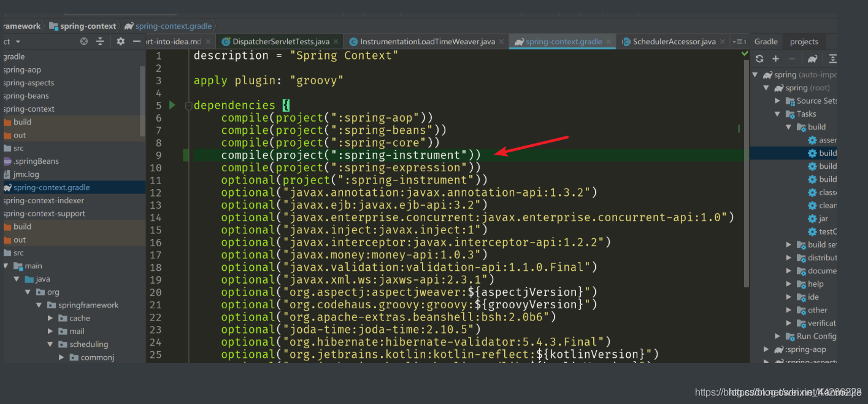Refresh all Gradle projects
Image resolution: width=868 pixels, height=404 pixels.
click(759, 58)
